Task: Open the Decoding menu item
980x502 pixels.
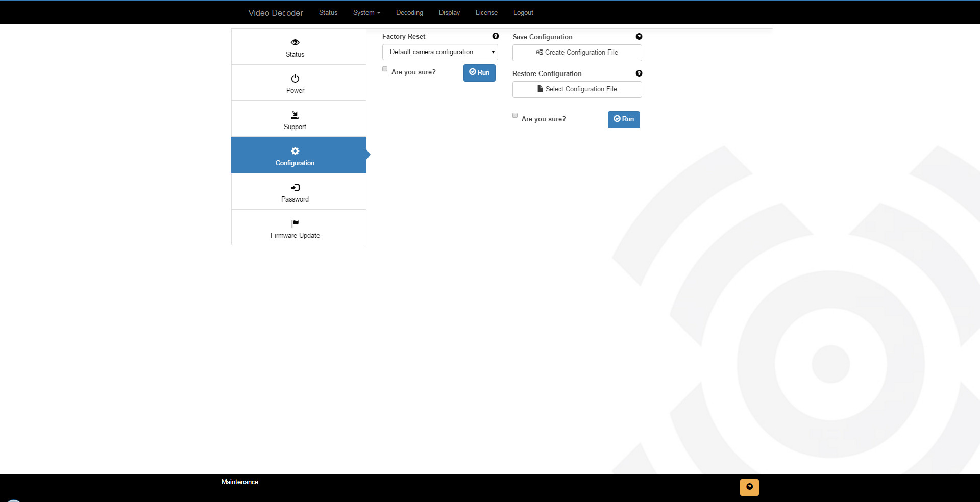Action: coord(409,13)
